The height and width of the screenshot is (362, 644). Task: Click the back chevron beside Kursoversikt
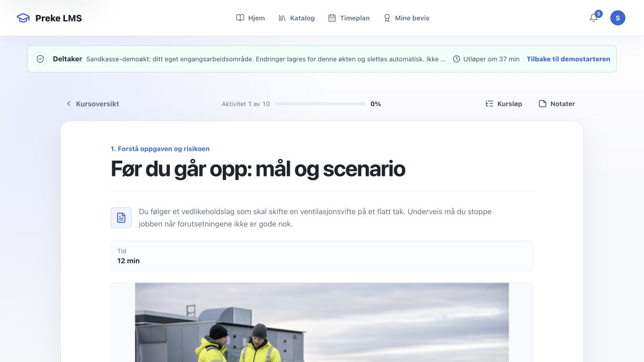tap(69, 104)
